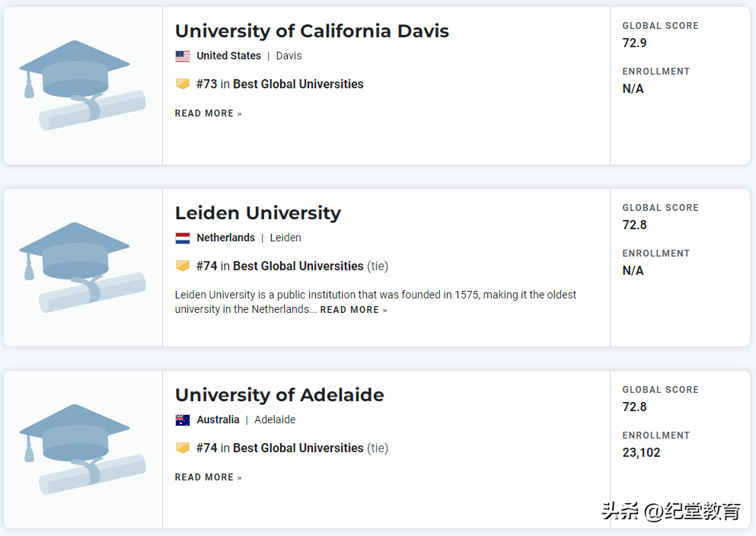Click READ MORE after the Leiden description

click(x=353, y=310)
